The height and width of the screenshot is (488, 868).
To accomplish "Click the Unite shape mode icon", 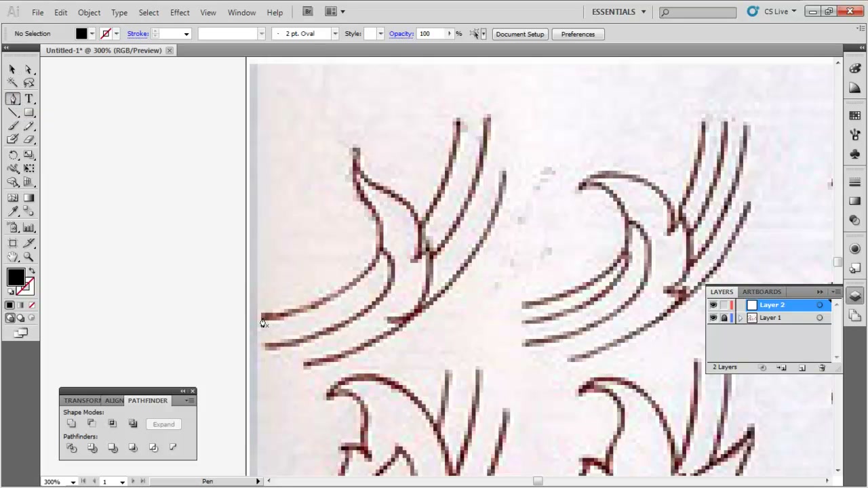I will [x=71, y=424].
